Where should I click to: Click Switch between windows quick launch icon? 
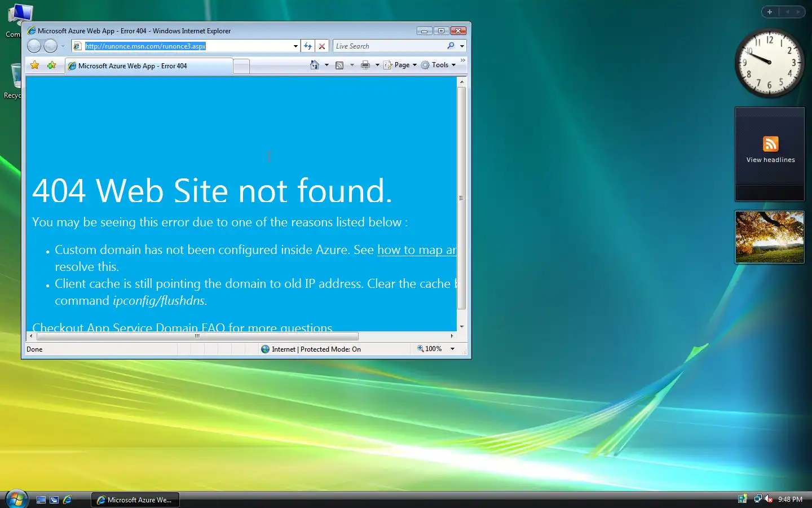tap(54, 500)
